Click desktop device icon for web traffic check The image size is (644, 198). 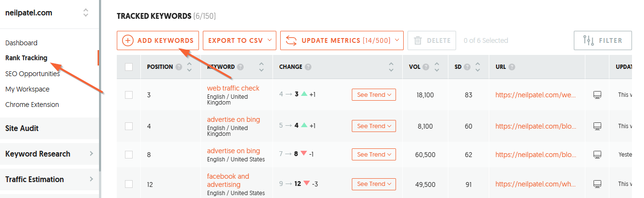tap(597, 95)
